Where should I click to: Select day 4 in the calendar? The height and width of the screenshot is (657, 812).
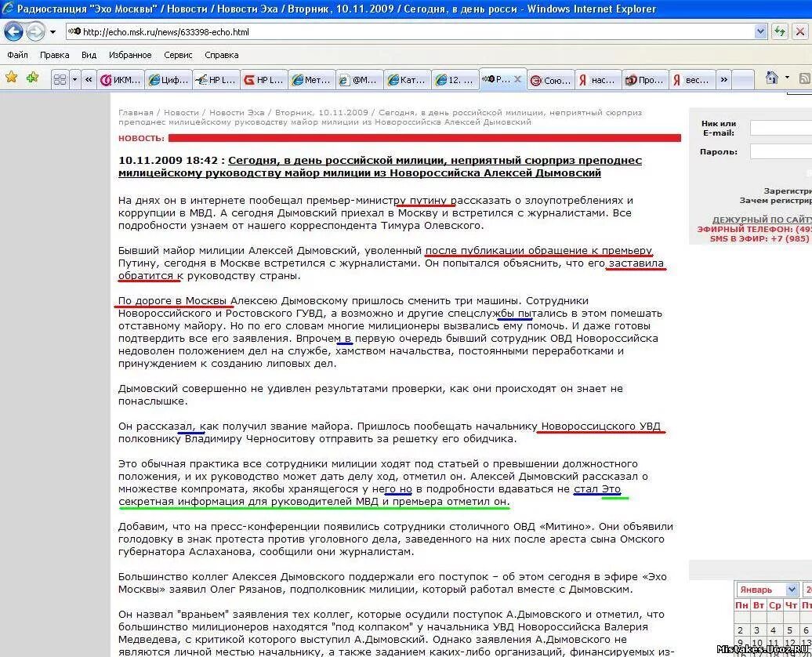(773, 630)
